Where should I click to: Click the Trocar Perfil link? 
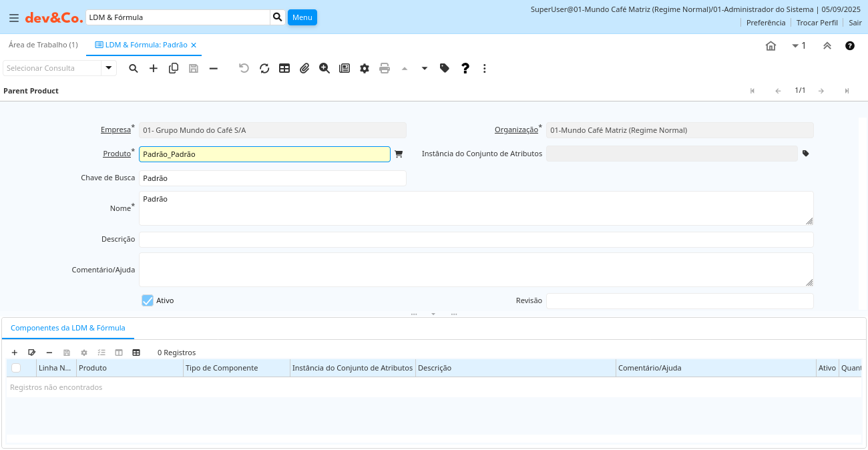click(x=817, y=23)
